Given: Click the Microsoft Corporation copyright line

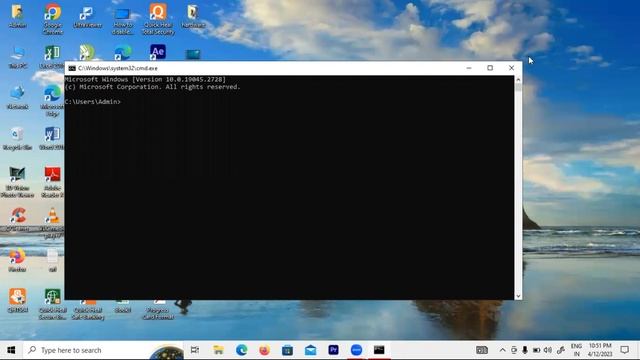Looking at the screenshot, I should pos(153,87).
